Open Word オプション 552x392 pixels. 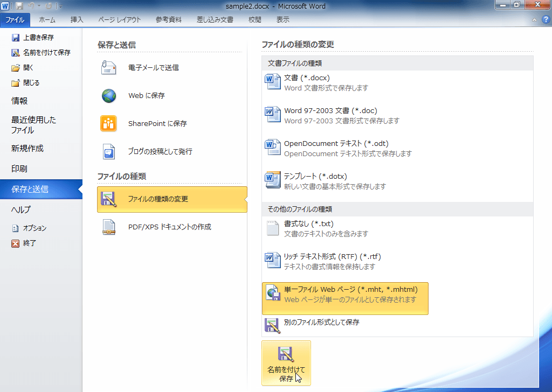29,228
